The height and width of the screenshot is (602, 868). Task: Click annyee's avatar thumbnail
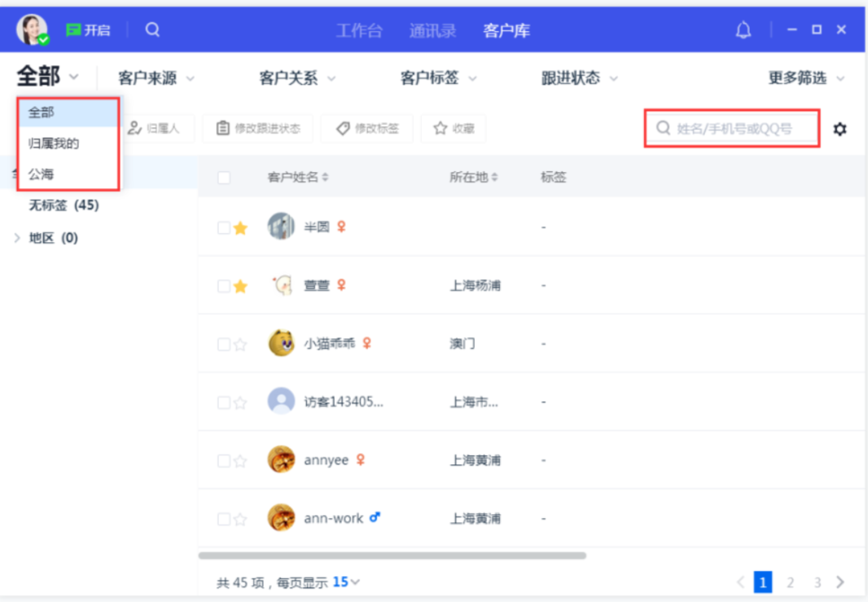281,459
